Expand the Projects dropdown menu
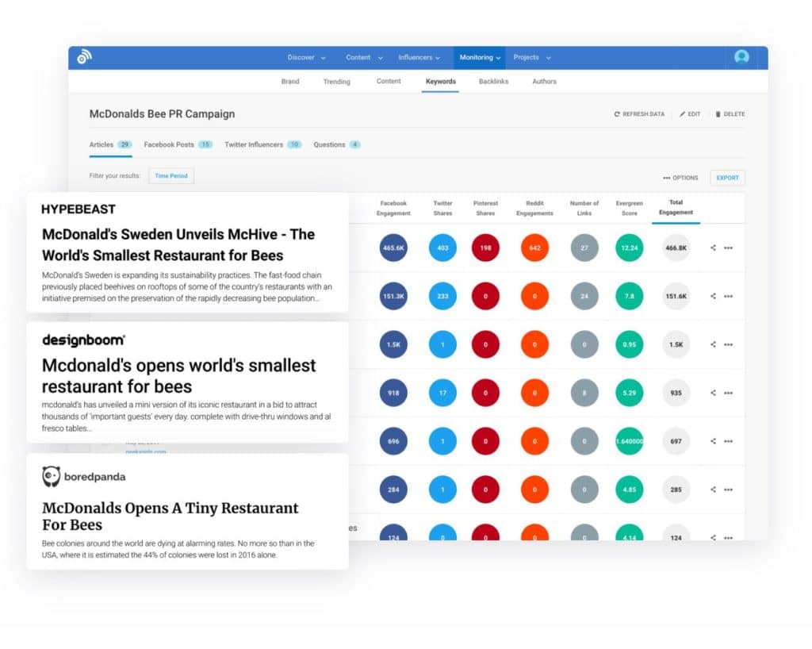Image resolution: width=812 pixels, height=649 pixels. tap(532, 57)
